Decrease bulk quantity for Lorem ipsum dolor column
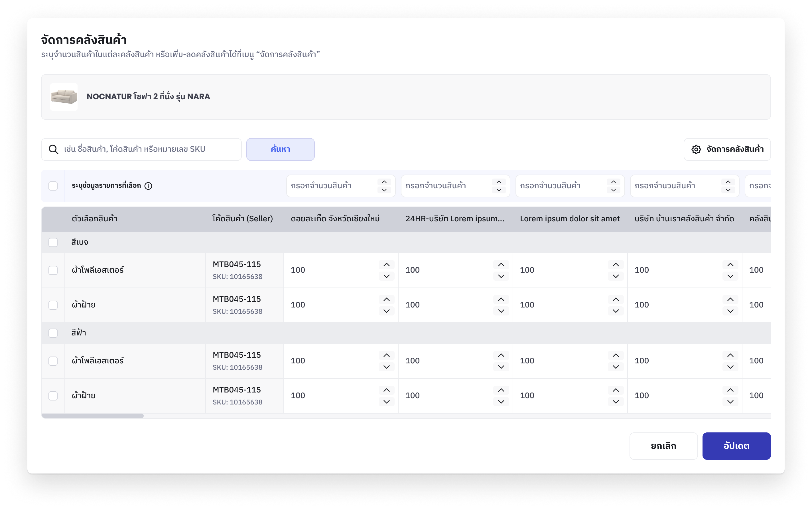The width and height of the screenshot is (812, 510). point(614,190)
